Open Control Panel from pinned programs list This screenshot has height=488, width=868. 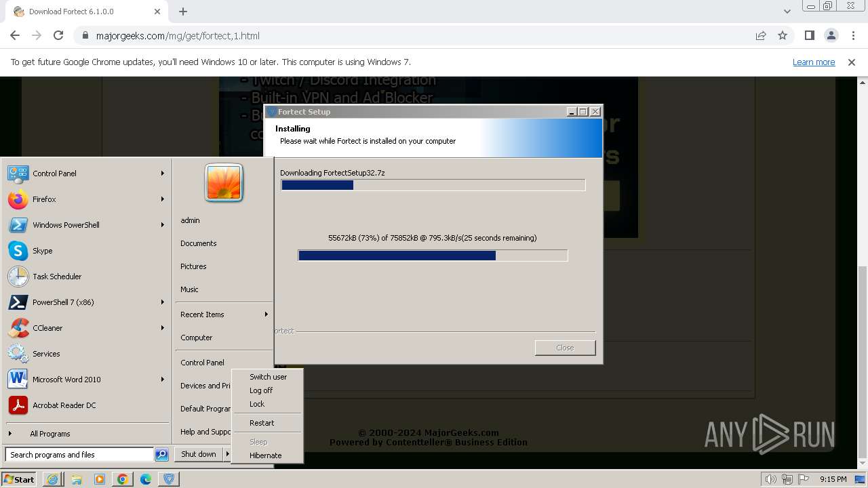coord(86,174)
